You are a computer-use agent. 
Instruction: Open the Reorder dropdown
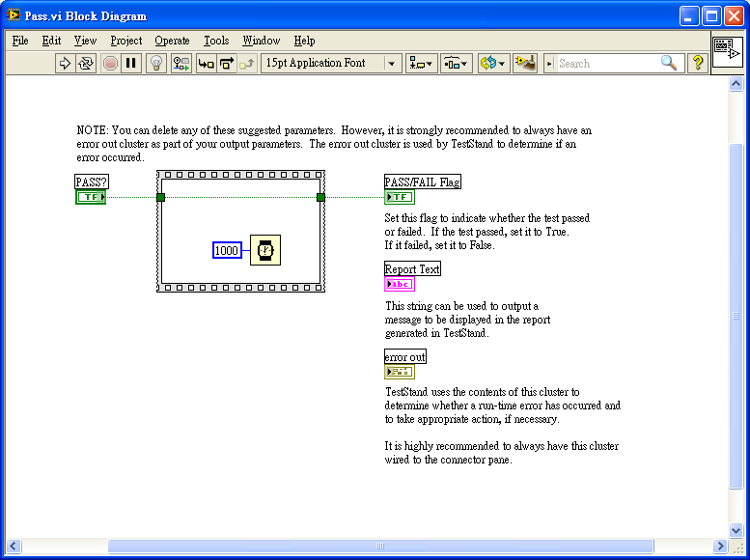pyautogui.click(x=493, y=63)
